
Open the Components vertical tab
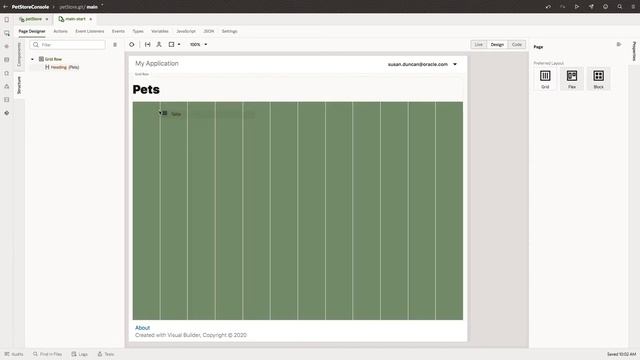19,54
